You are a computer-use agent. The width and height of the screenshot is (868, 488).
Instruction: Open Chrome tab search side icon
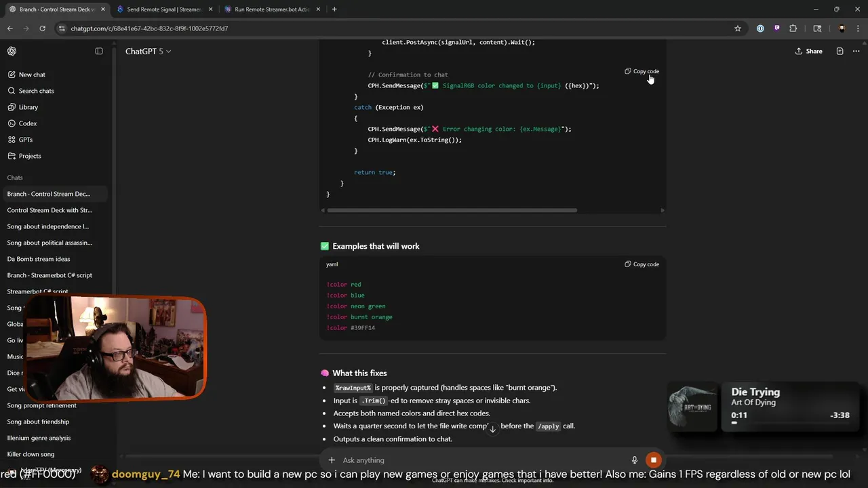point(817,28)
